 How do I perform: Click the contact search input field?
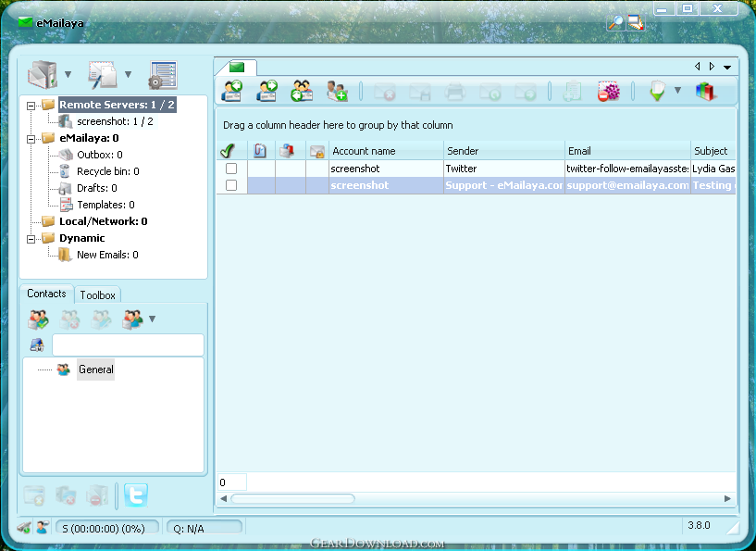click(128, 345)
